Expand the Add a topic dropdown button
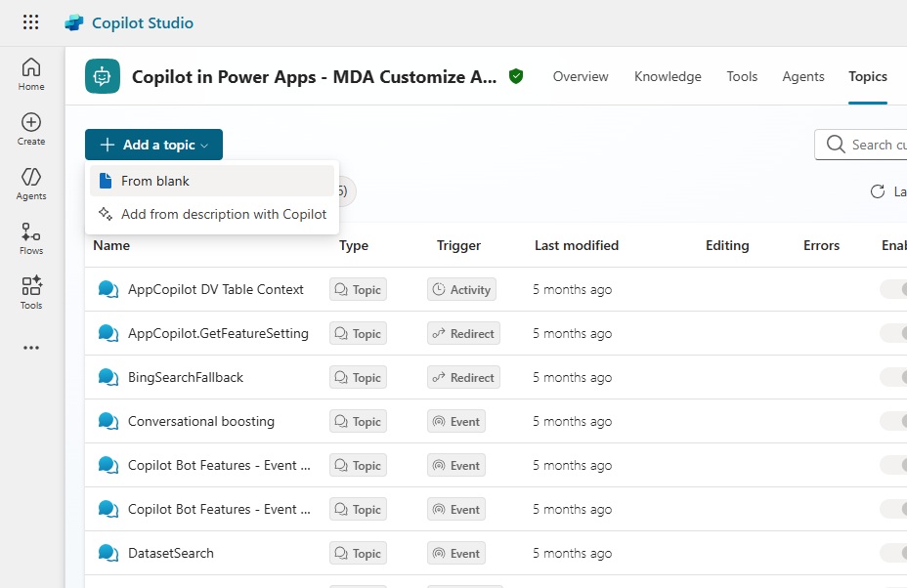 click(x=153, y=145)
